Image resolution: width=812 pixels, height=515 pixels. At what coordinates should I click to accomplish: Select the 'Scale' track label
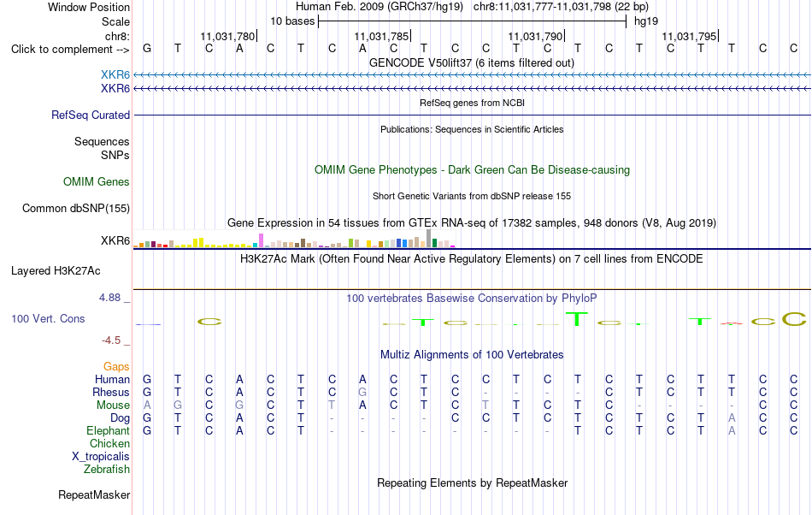click(115, 21)
